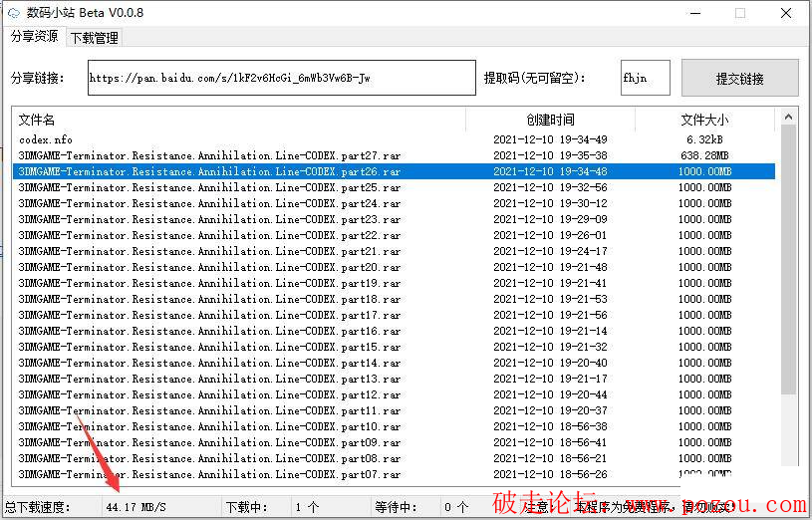Image resolution: width=812 pixels, height=520 pixels.
Task: Select the part10.rar file row
Action: coord(395,426)
